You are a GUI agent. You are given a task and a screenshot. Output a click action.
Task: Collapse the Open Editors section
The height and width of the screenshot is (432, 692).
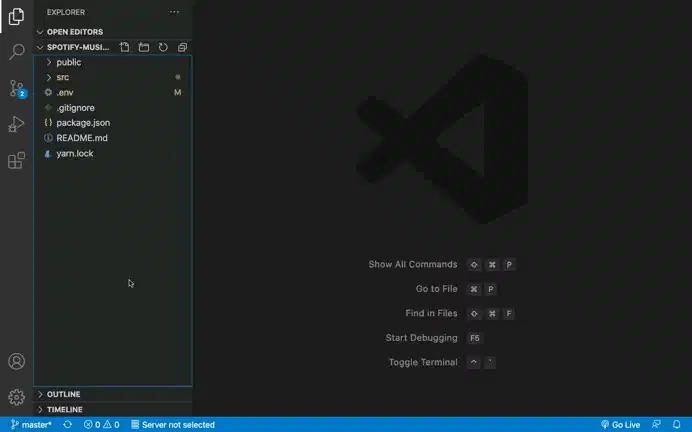coord(113,32)
